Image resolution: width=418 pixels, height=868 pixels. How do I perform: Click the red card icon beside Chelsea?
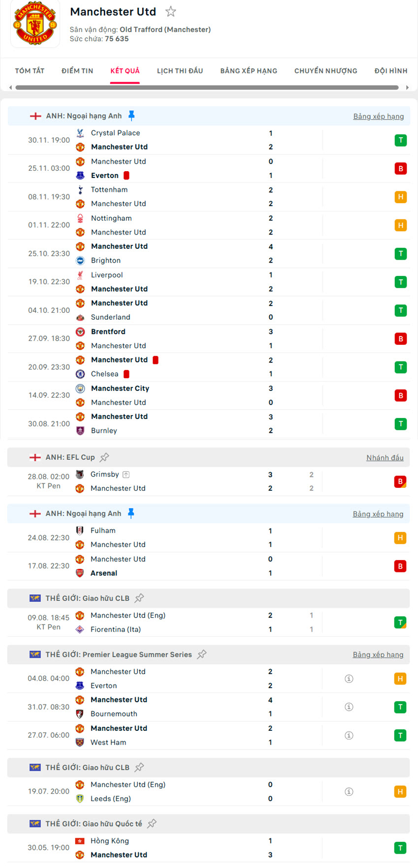(127, 374)
